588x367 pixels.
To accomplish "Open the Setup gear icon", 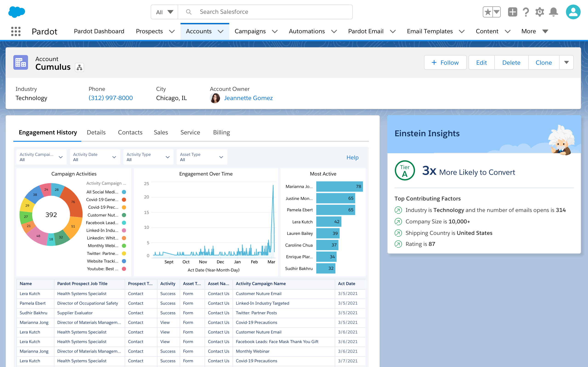I will pyautogui.click(x=539, y=12).
